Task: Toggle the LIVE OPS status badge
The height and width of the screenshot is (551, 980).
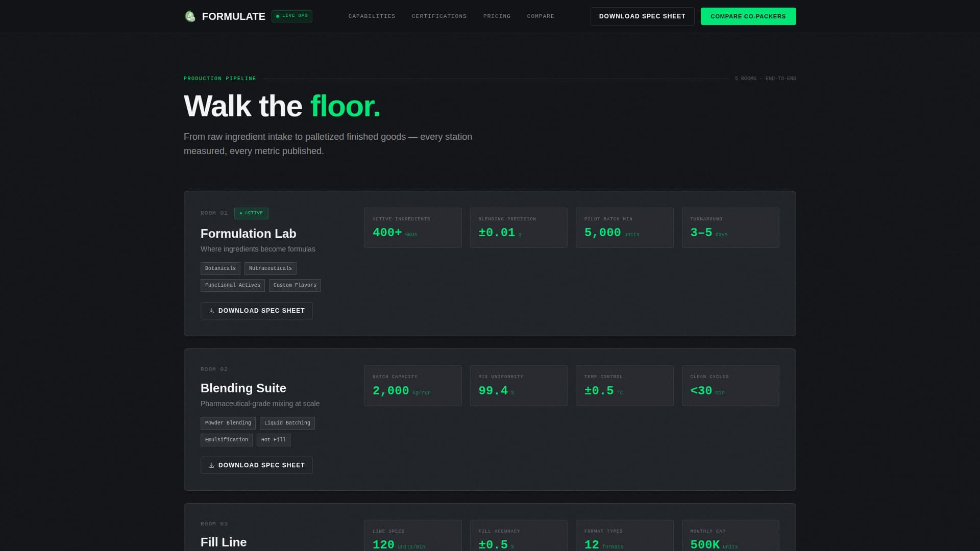Action: point(291,16)
